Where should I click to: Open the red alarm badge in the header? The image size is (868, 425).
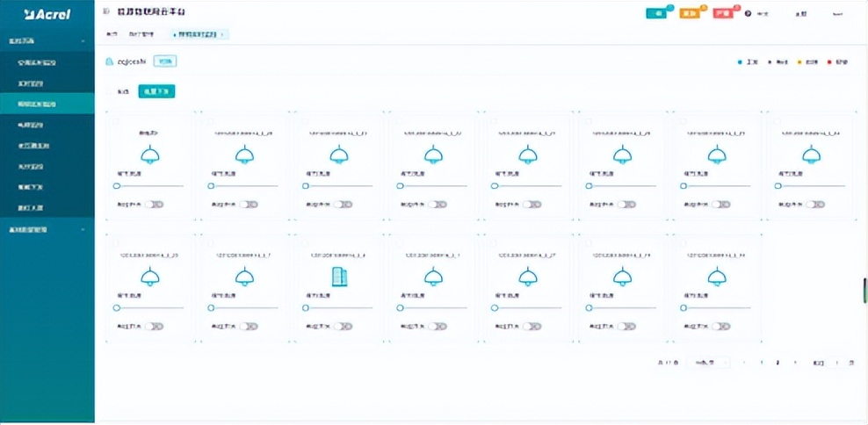tap(722, 13)
